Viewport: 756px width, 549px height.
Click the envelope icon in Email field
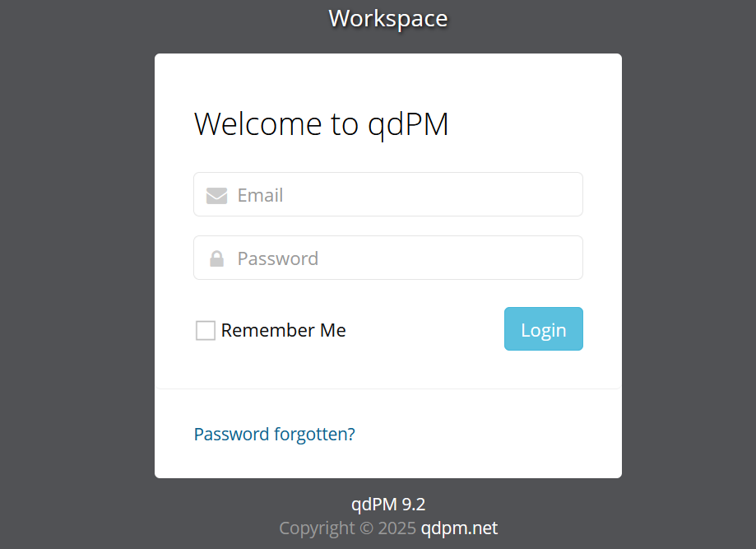216,195
